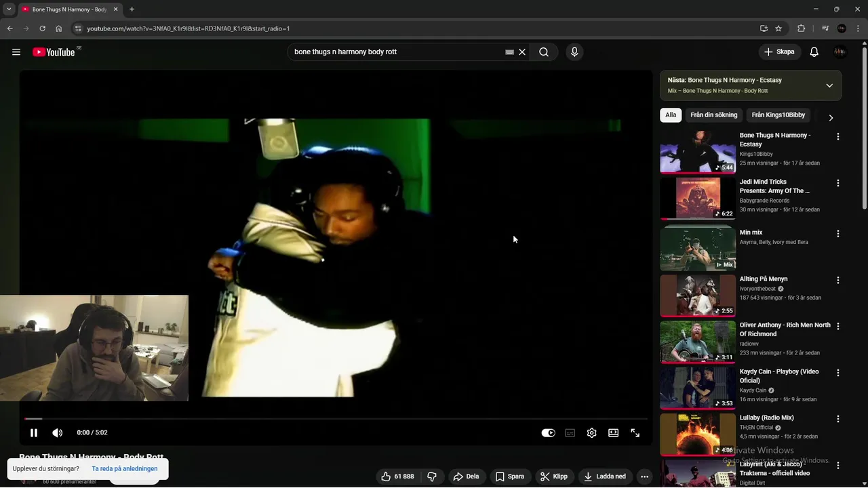Screen dimensions: 868x488
Task: Open options for Kaydy Cain Playboy
Action: (838, 373)
